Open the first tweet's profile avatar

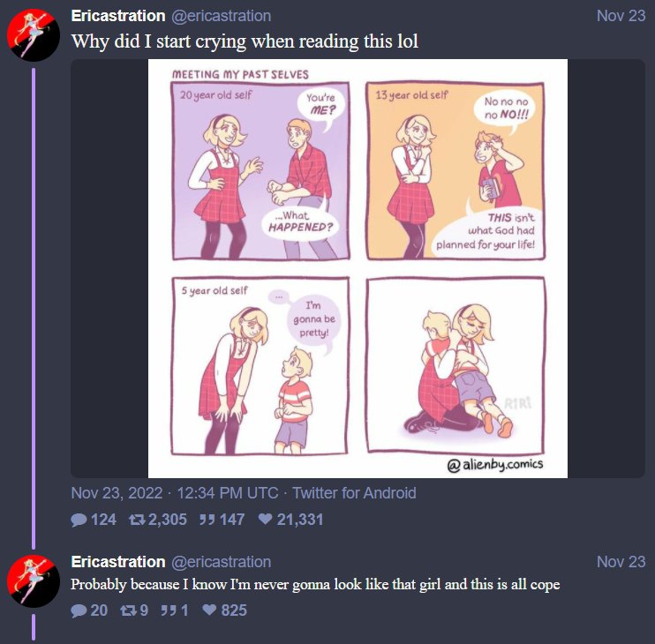[x=34, y=35]
